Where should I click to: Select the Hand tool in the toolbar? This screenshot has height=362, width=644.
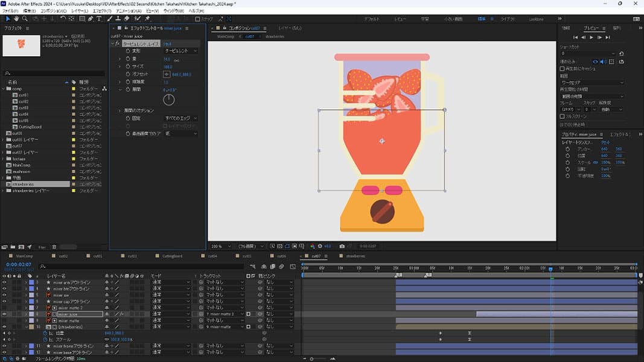(x=16, y=19)
